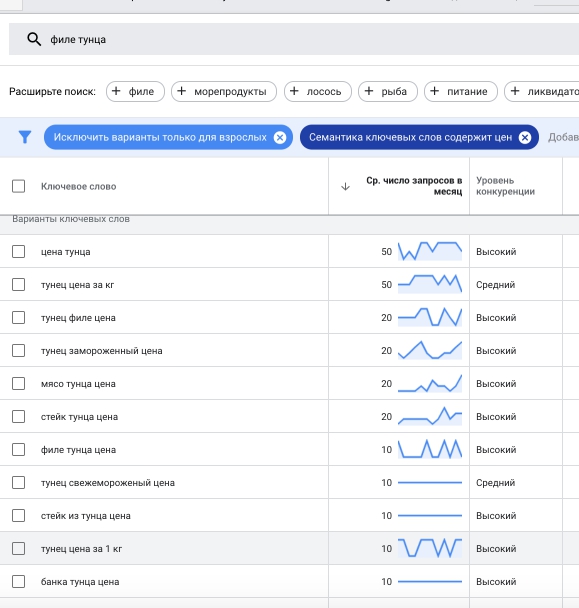Tick the "стейк тунца цена" checkbox
This screenshot has width=579, height=608.
pyautogui.click(x=19, y=416)
